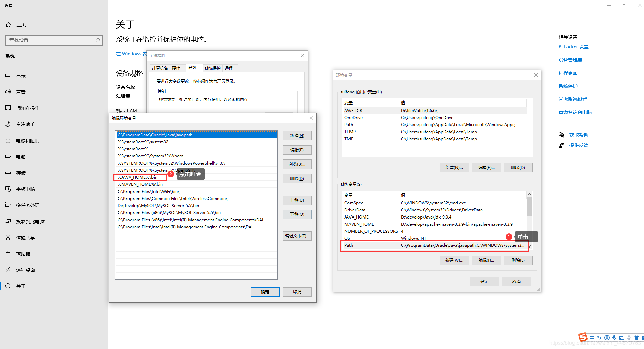
Task: Open Clipboard (剪贴板) icon
Action: pyautogui.click(x=8, y=254)
